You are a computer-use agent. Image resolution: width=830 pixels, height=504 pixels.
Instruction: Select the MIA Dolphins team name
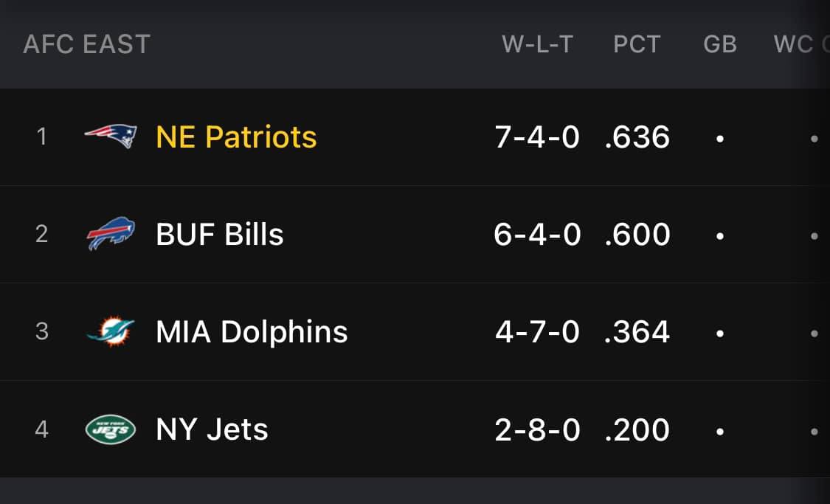(252, 332)
